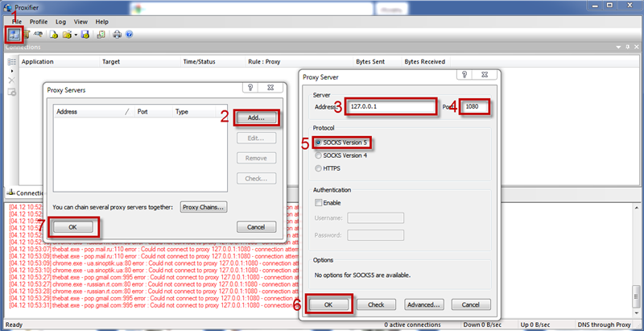This screenshot has width=644, height=331.
Task: Toggle the Authentication Enable checkbox
Action: coord(318,202)
